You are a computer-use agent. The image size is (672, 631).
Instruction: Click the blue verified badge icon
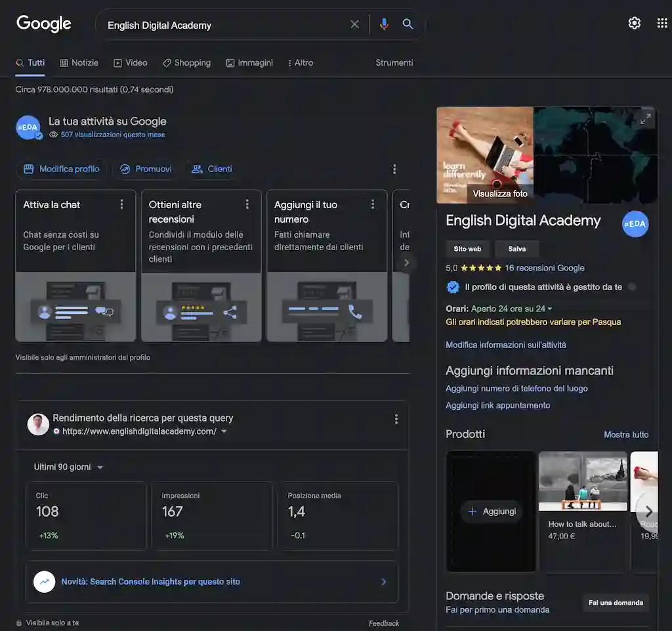[453, 287]
